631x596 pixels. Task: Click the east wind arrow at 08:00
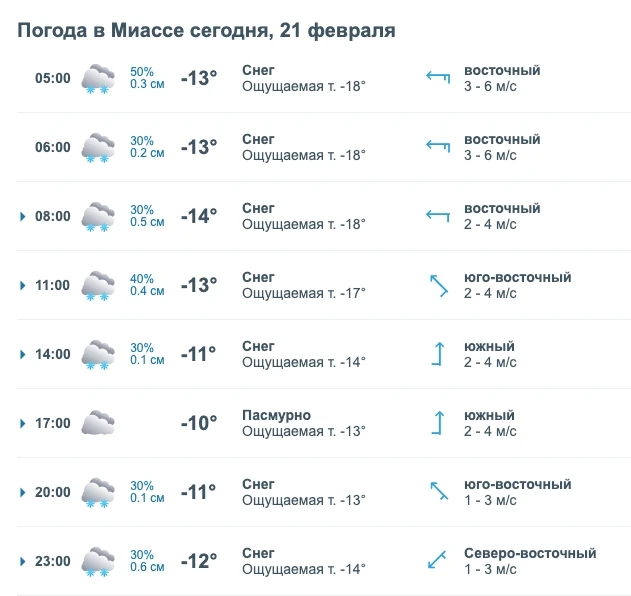[437, 215]
